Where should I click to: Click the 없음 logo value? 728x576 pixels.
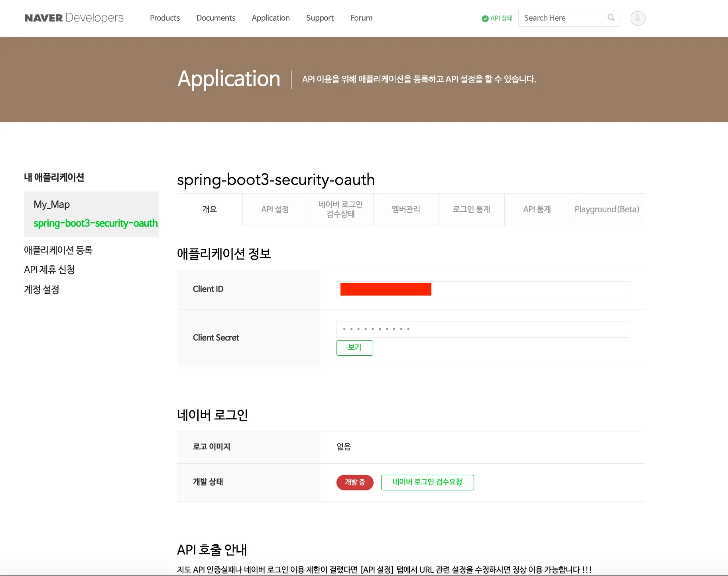(x=344, y=447)
